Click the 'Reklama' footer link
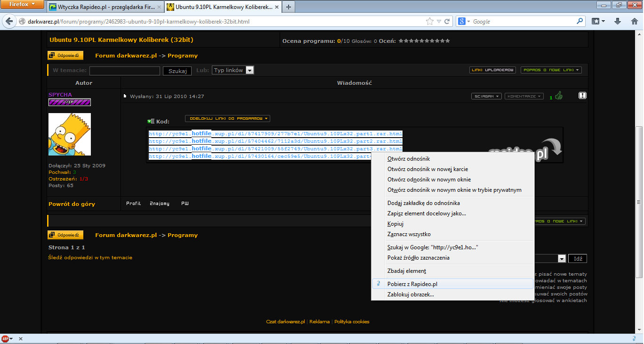This screenshot has height=344, width=644. [x=320, y=322]
